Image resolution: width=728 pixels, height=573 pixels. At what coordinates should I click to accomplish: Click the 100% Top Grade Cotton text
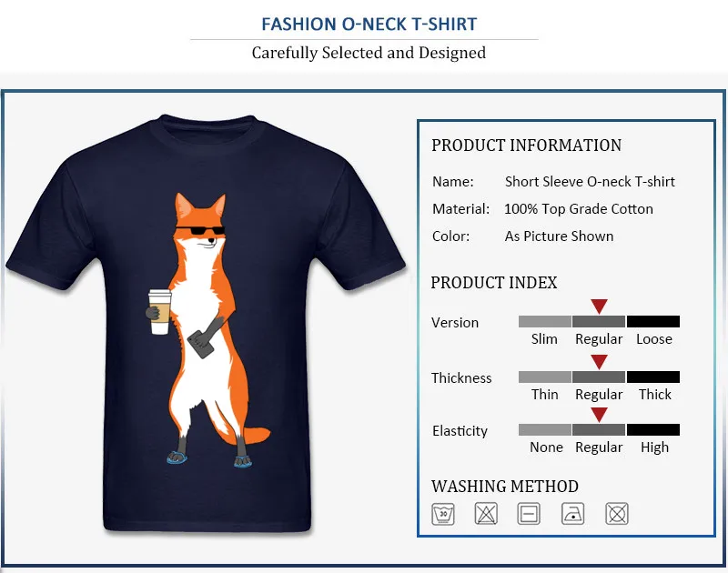tap(579, 209)
